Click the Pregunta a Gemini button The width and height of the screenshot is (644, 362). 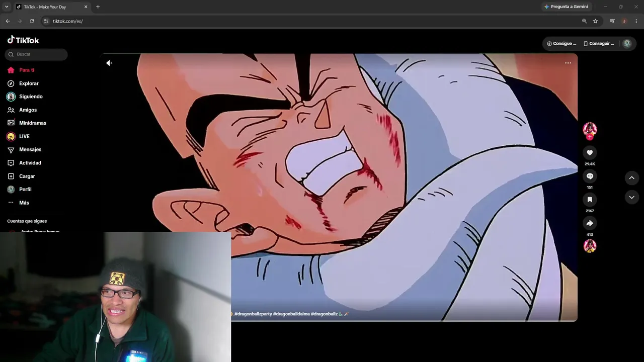566,7
